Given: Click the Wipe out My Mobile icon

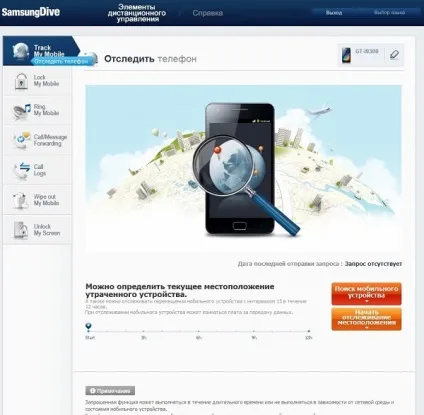Looking at the screenshot, I should (21, 200).
